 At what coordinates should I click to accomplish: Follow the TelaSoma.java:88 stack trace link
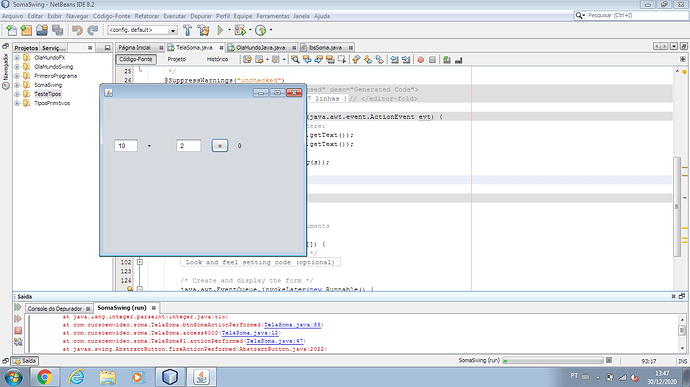293,325
